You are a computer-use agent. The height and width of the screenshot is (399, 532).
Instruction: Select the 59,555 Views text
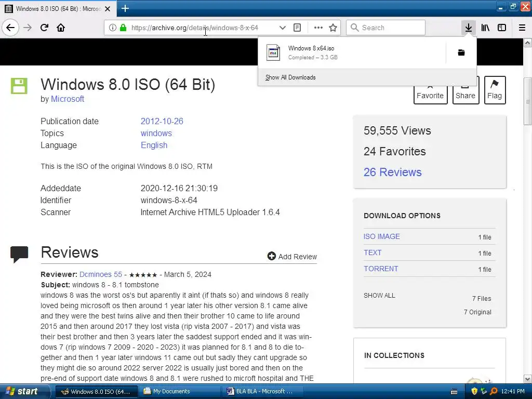[x=397, y=130]
